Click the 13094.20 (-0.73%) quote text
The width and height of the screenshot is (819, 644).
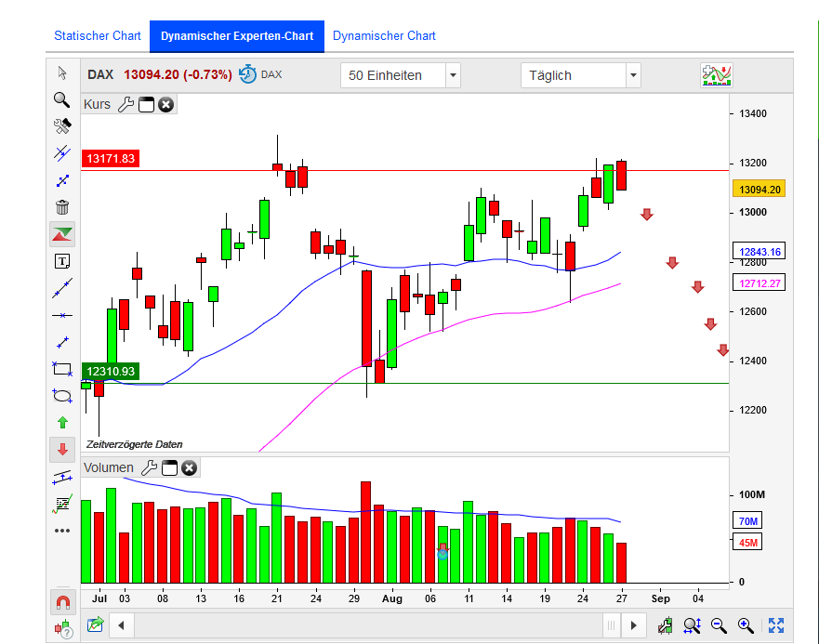pos(178,74)
